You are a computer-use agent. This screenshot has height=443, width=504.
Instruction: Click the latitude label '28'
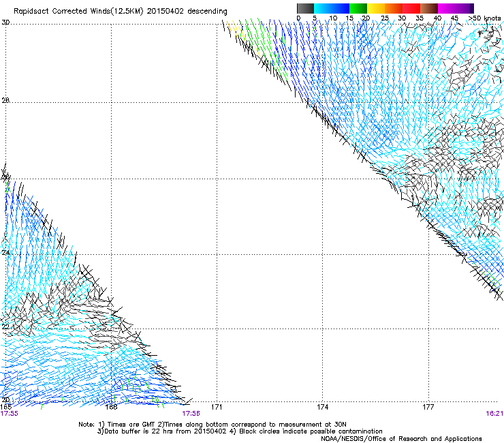tap(5, 100)
